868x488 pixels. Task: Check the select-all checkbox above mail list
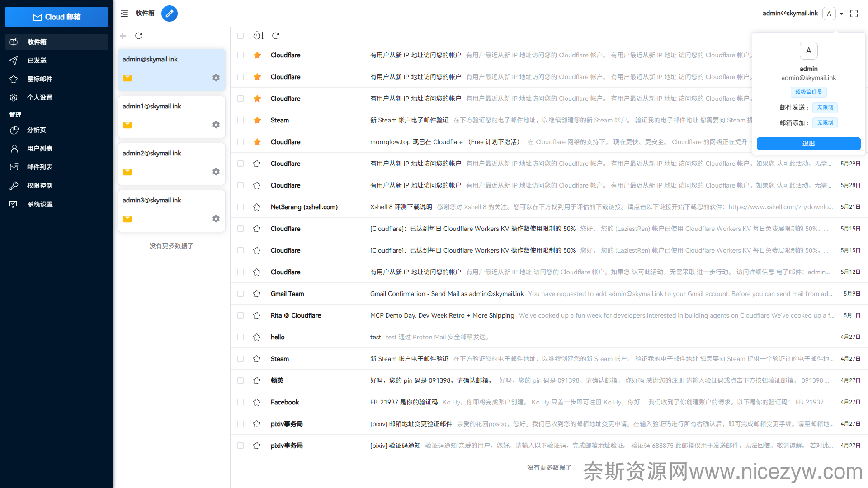[241, 36]
